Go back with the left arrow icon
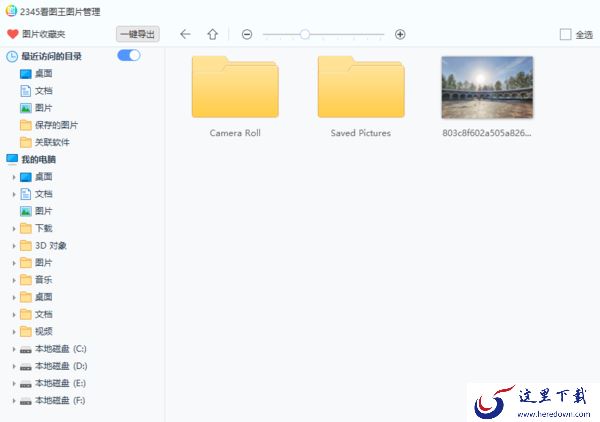 (185, 34)
